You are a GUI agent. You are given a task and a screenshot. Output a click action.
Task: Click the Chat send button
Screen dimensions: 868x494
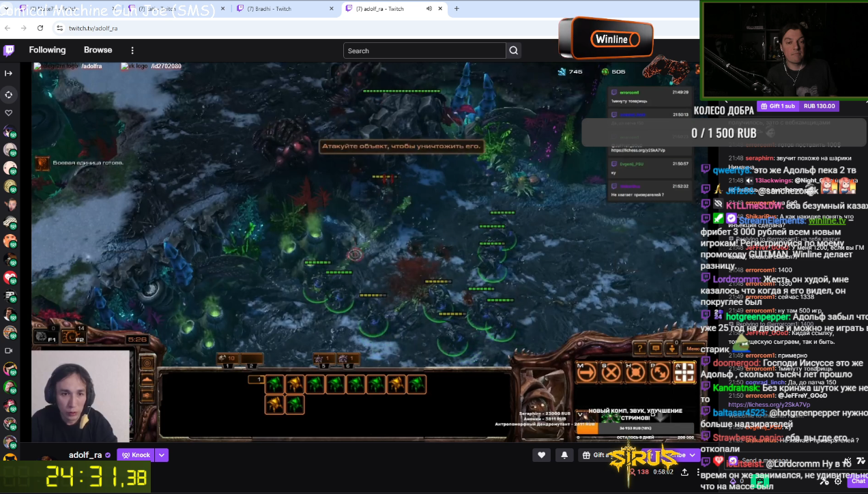(858, 481)
